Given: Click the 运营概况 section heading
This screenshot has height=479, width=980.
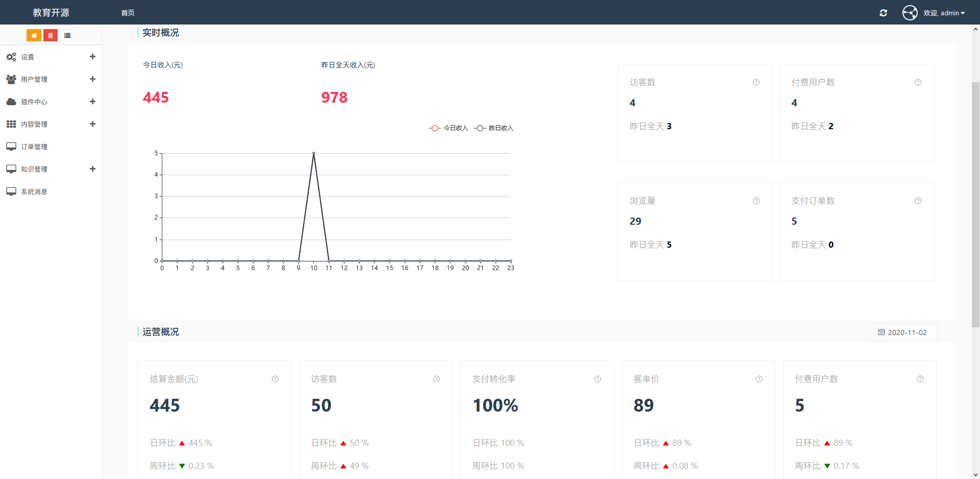Looking at the screenshot, I should (160, 332).
